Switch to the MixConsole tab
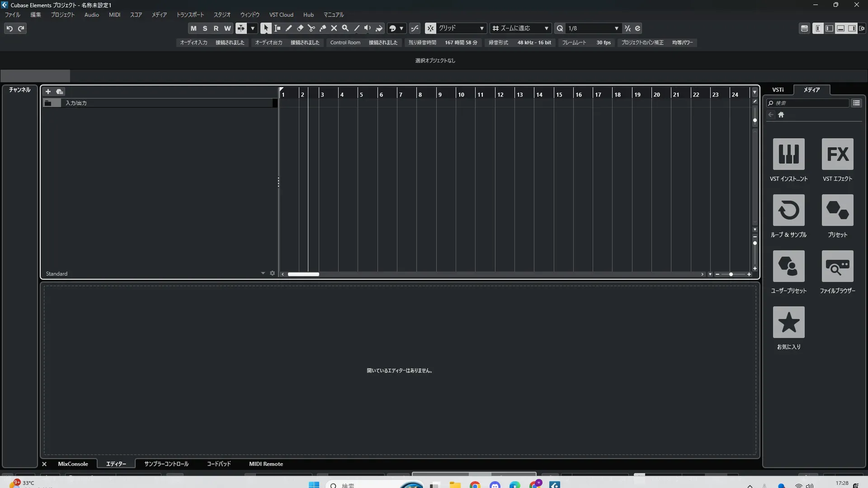 pyautogui.click(x=73, y=464)
